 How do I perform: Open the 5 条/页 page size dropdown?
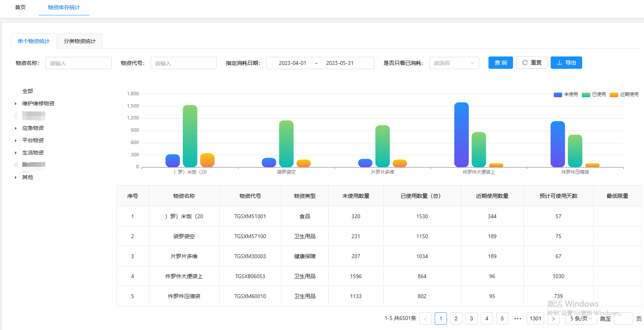[x=581, y=318]
